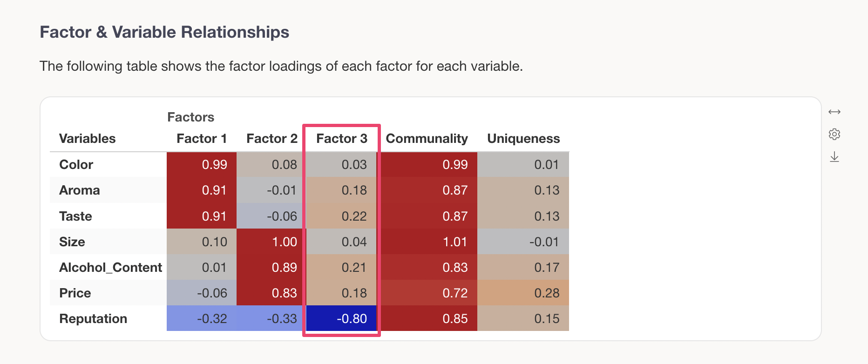Viewport: 868px width, 364px height.
Task: Click the dark blue -0.80 cell
Action: pyautogui.click(x=341, y=319)
